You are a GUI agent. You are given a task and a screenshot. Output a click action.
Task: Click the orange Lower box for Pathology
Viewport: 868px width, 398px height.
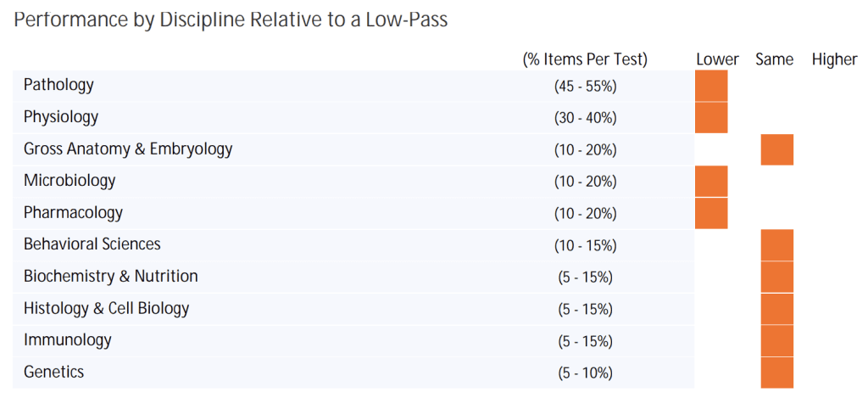click(711, 86)
